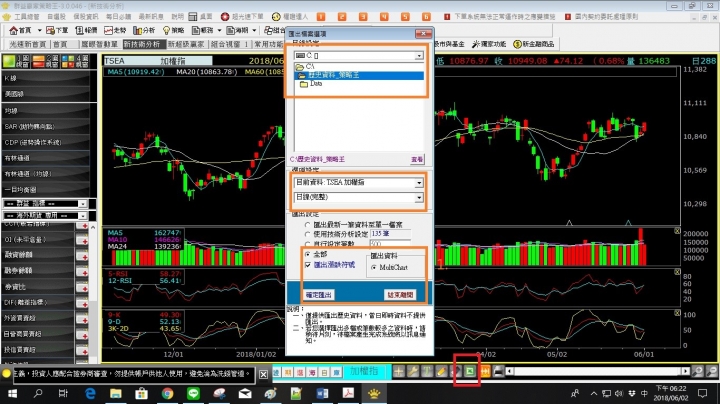
Task: Switch to 鷹眼智動單 tab
Action: coord(99,44)
